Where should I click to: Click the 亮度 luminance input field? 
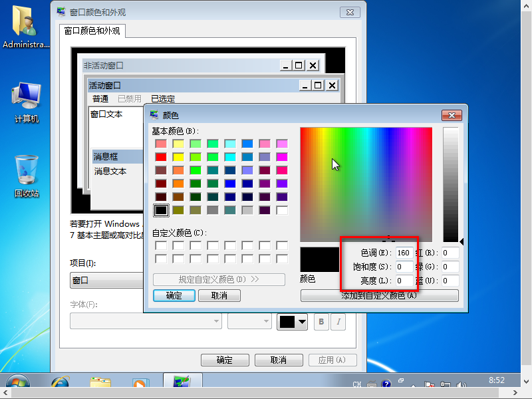[404, 281]
